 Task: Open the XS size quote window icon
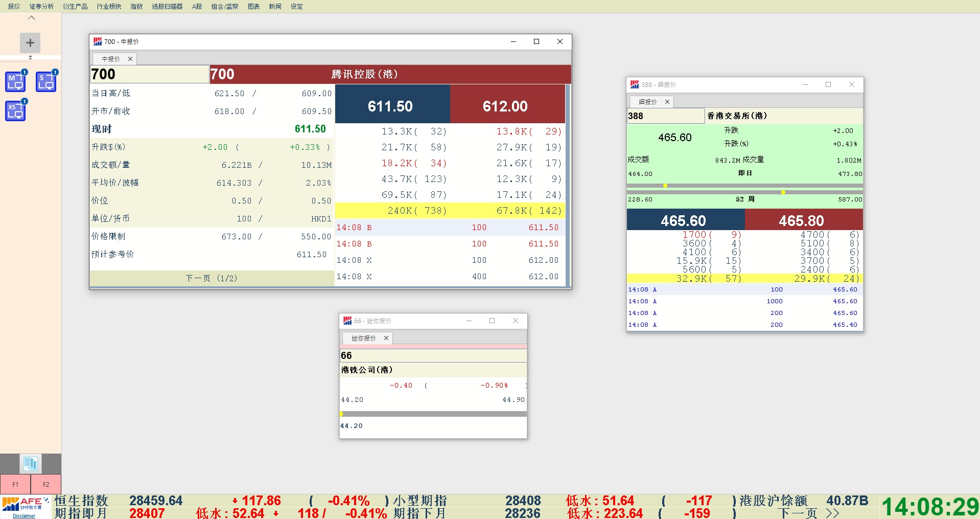[15, 111]
